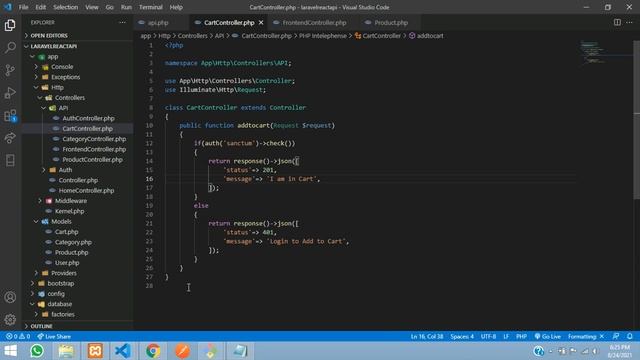Collapse the Models folder
Screen dimensions: 640x360
click(61, 221)
